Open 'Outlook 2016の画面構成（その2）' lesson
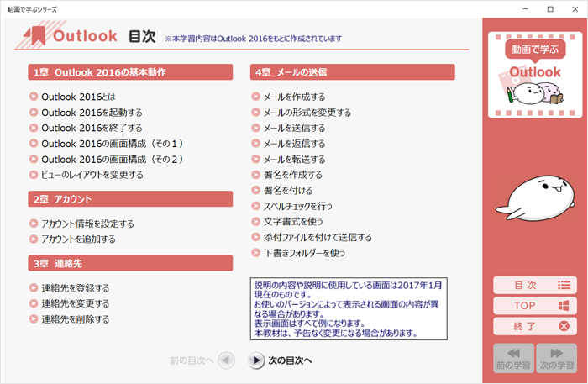 pyautogui.click(x=113, y=160)
